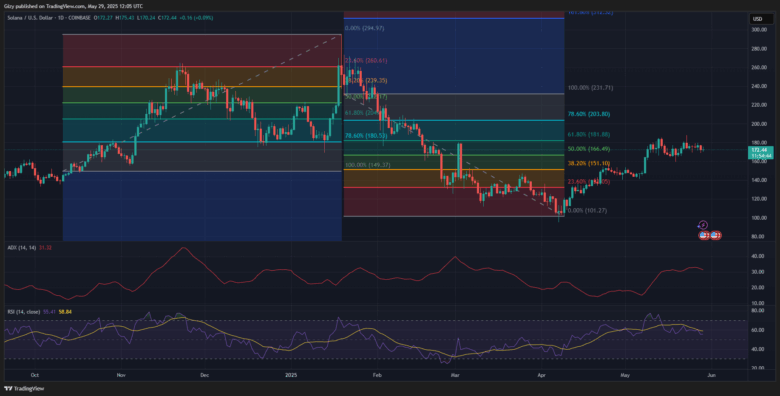
Task: Click the purple lightning event icon
Action: [703, 225]
